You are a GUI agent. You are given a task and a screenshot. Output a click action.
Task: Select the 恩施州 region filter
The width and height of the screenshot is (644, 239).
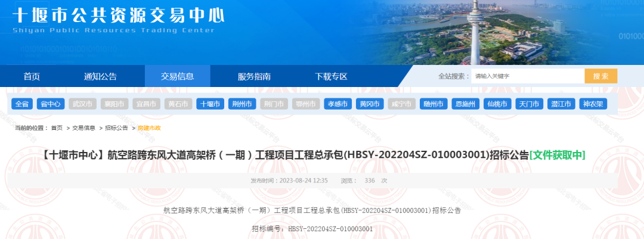465,104
